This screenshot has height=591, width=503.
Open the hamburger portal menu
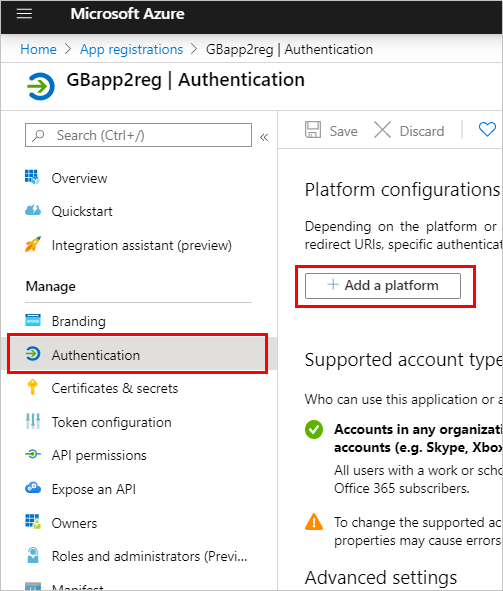pyautogui.click(x=24, y=14)
